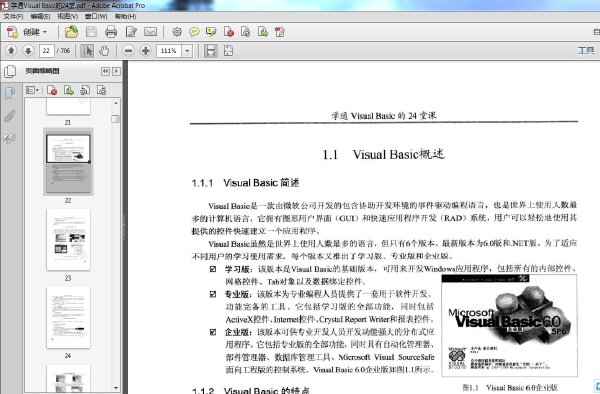Open the Create PDF dropdown button

27,32
